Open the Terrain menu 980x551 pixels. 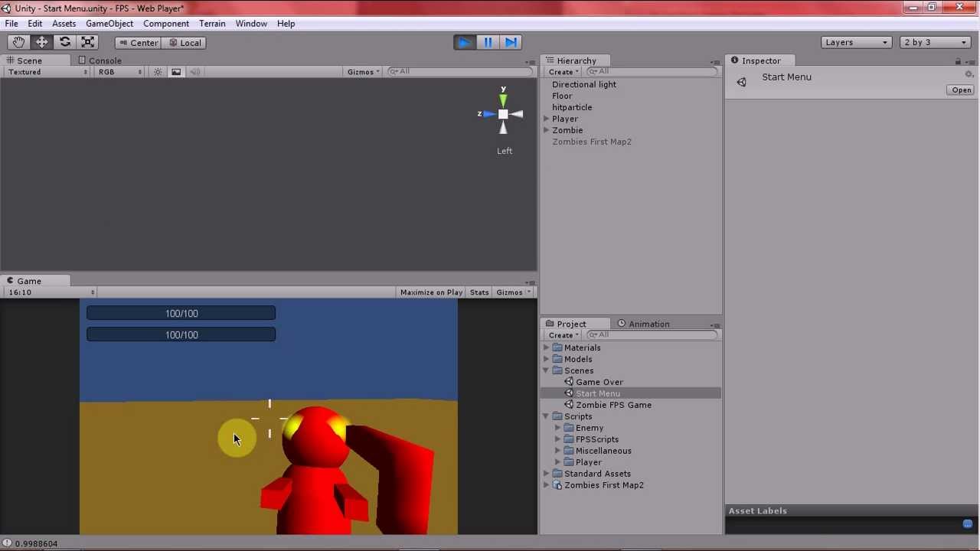[x=212, y=24]
